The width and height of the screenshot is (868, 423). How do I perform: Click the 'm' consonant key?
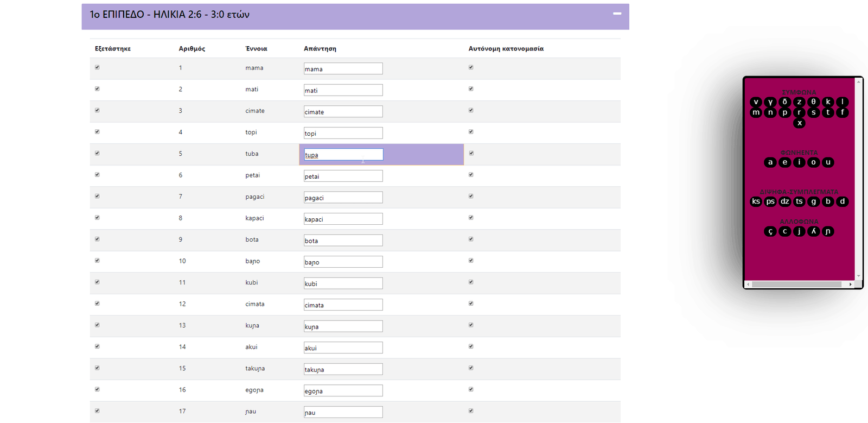[756, 113]
